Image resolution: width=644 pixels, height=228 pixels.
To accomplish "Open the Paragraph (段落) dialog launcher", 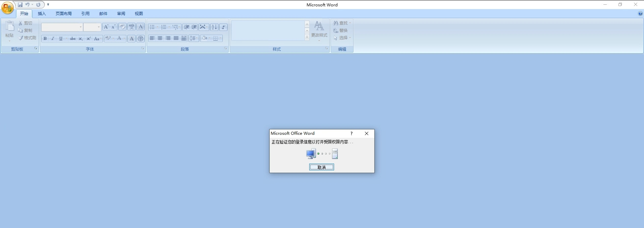I will click(225, 49).
